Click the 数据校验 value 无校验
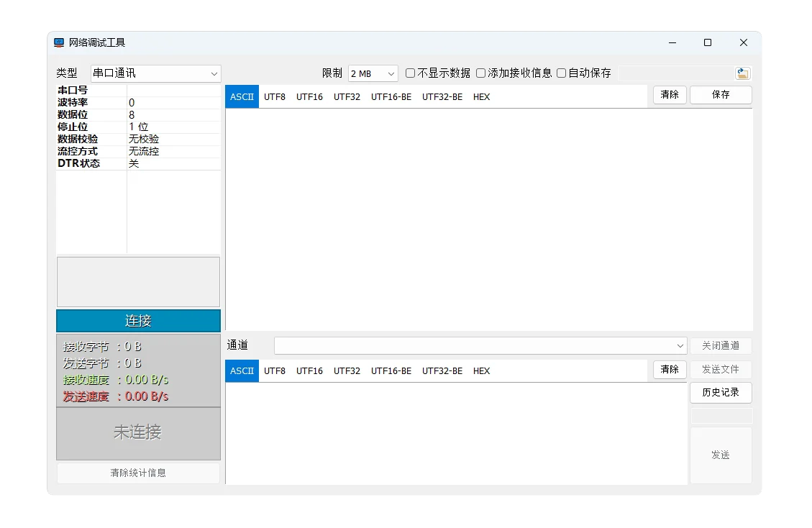 pyautogui.click(x=173, y=139)
